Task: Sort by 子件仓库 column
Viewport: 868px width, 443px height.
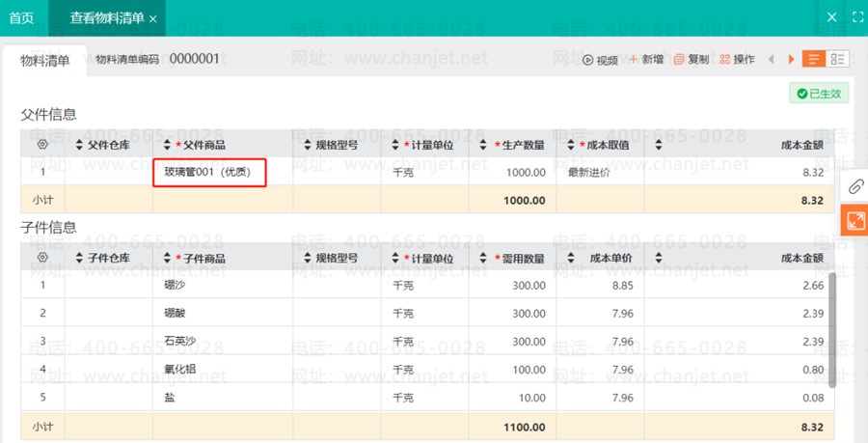Action: (79, 258)
